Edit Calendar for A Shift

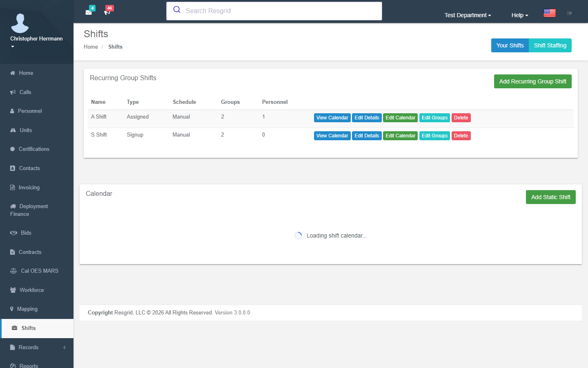coord(400,118)
